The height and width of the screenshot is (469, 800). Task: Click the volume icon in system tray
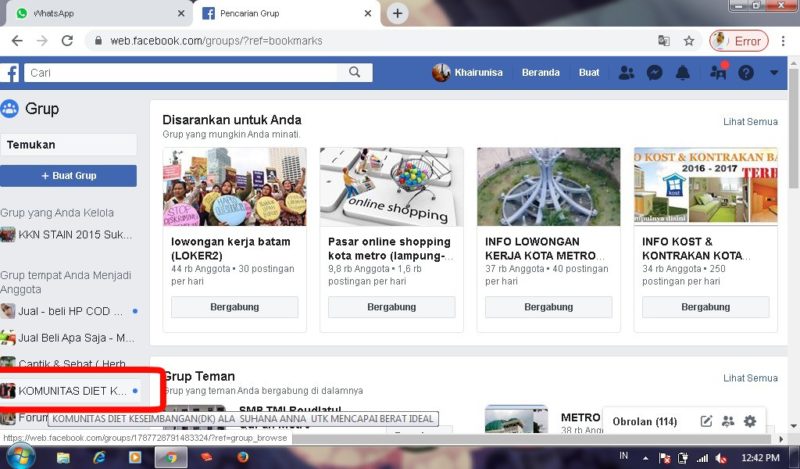click(x=721, y=458)
